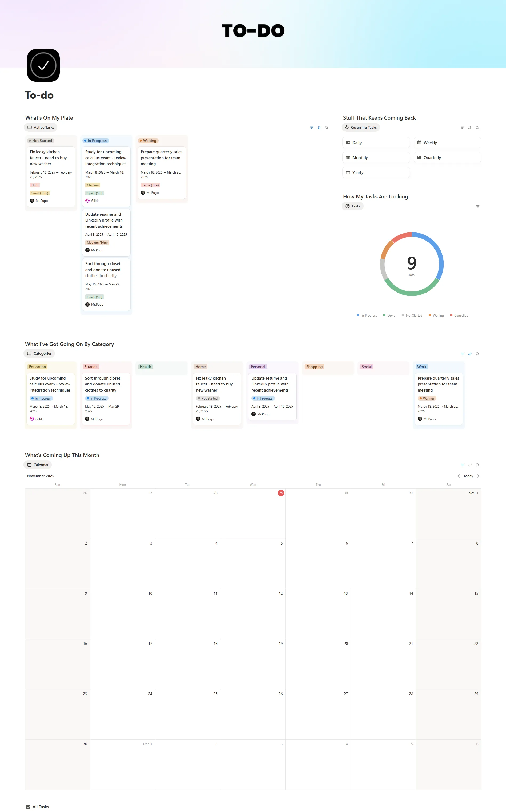Click filter icon beside Tasks chart
Image resolution: width=506 pixels, height=812 pixels.
[x=477, y=206]
